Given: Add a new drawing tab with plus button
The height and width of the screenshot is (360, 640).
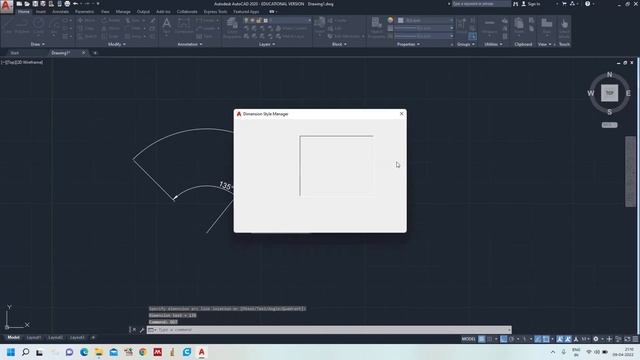Looking at the screenshot, I should (95, 53).
